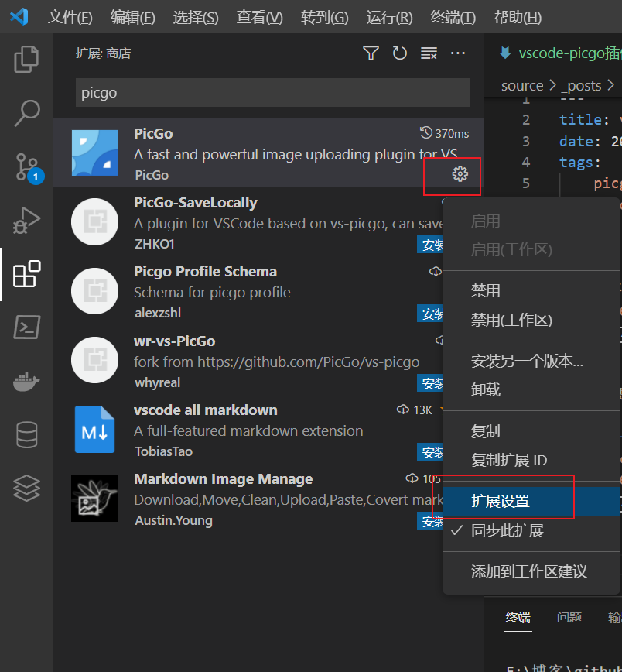
Task: Click the vscode-picgo editor tab
Action: point(560,53)
